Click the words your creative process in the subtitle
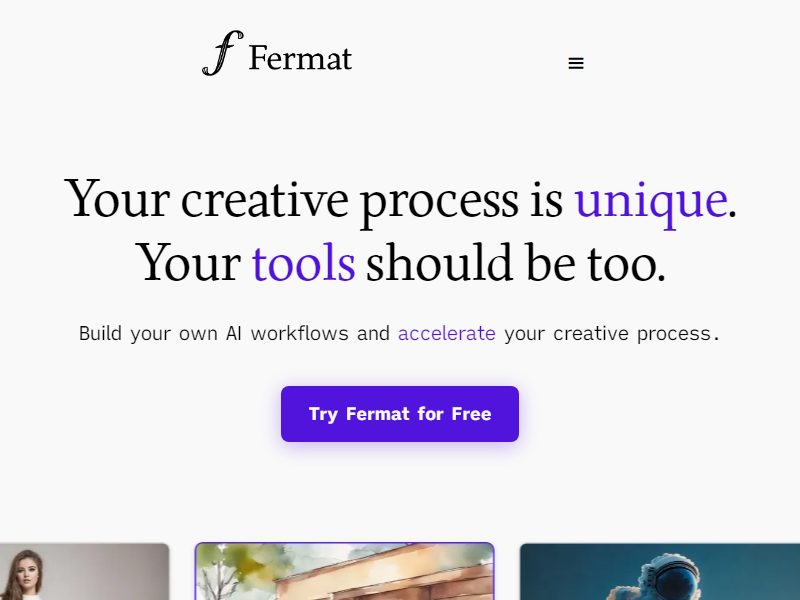The image size is (800, 600). tap(612, 334)
